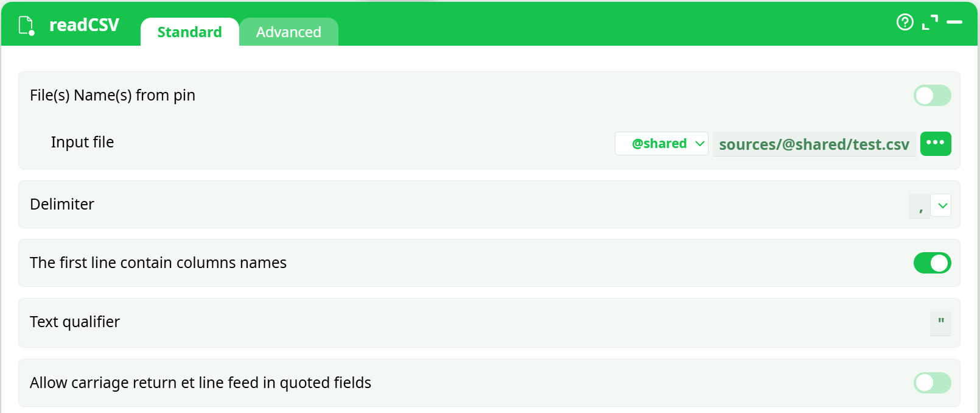Click the Delimiter comma value field

coord(920,206)
